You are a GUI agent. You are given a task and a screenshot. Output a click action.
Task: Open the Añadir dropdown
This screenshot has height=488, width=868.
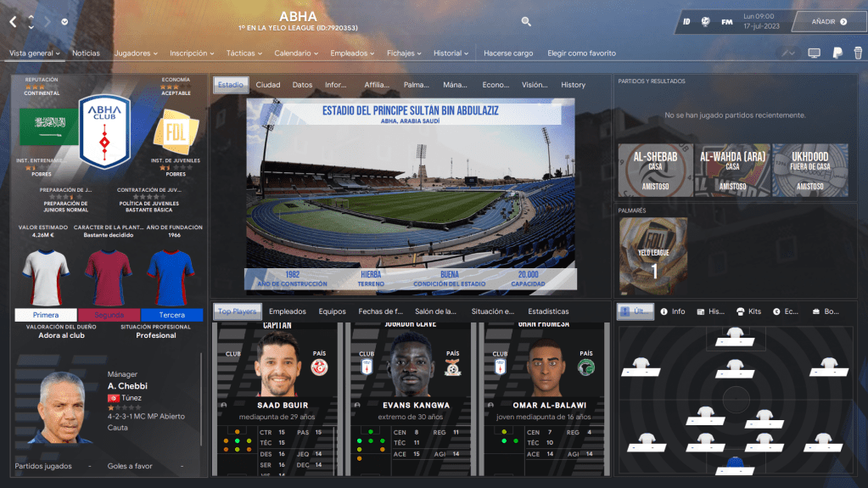(828, 22)
